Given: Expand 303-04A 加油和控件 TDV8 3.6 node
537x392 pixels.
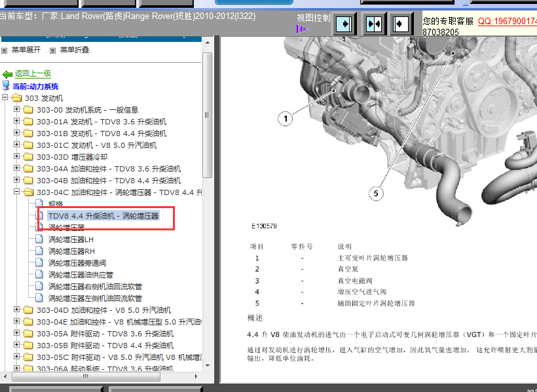Looking at the screenshot, I should [16, 168].
